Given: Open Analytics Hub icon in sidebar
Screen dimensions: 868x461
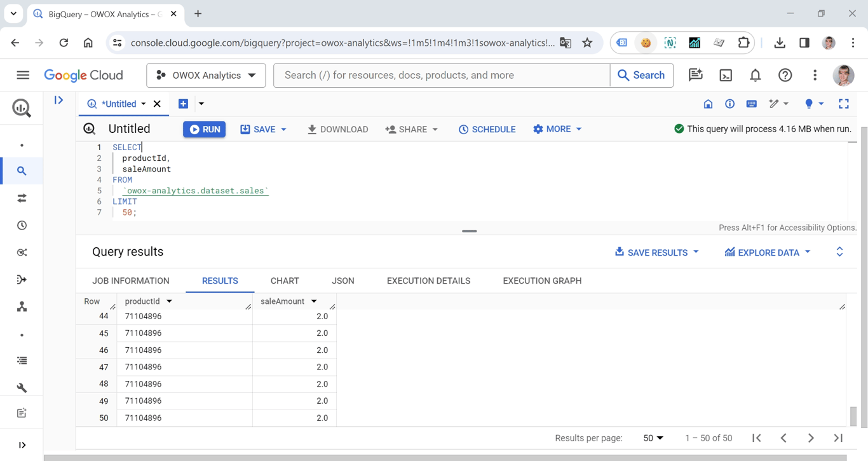Looking at the screenshot, I should [22, 252].
